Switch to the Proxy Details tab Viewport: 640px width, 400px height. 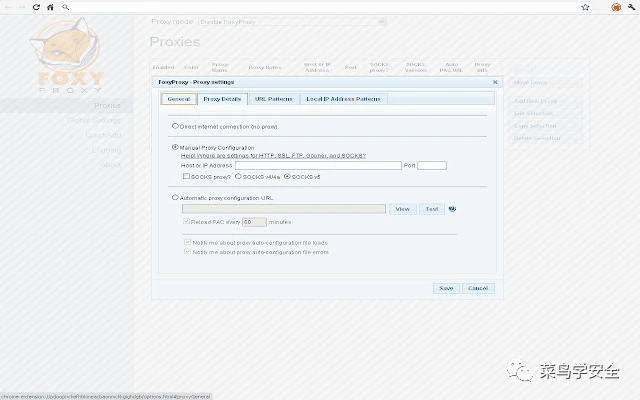click(x=222, y=99)
